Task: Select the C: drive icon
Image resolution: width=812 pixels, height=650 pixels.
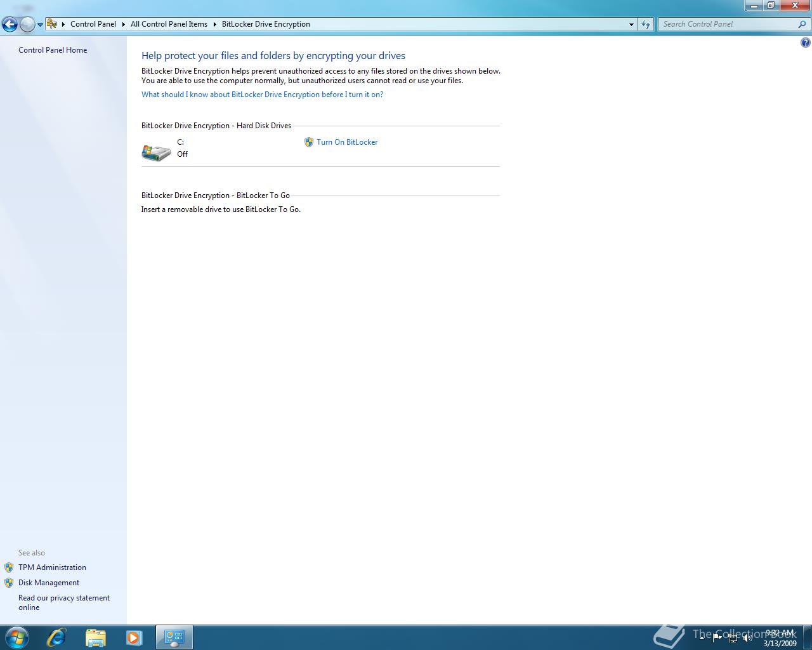Action: coord(156,152)
